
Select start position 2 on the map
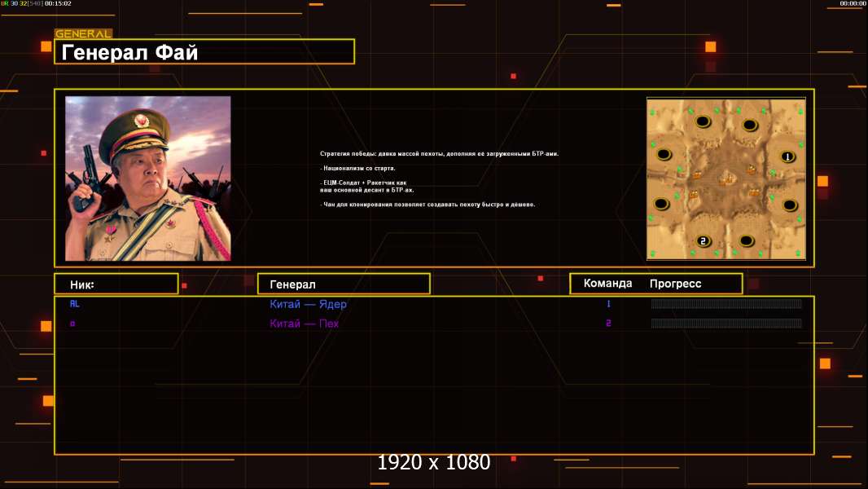point(703,241)
